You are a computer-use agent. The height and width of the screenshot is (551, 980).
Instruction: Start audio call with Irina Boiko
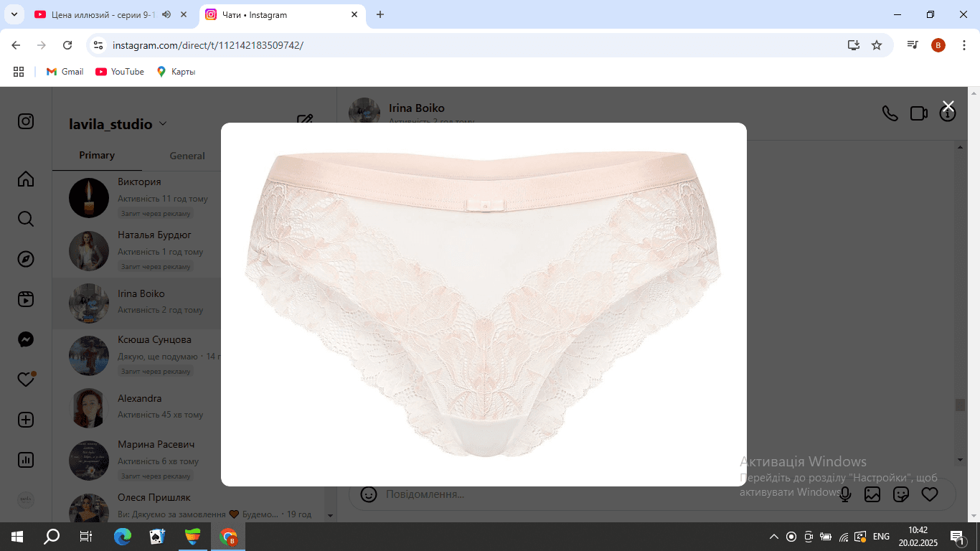[890, 113]
